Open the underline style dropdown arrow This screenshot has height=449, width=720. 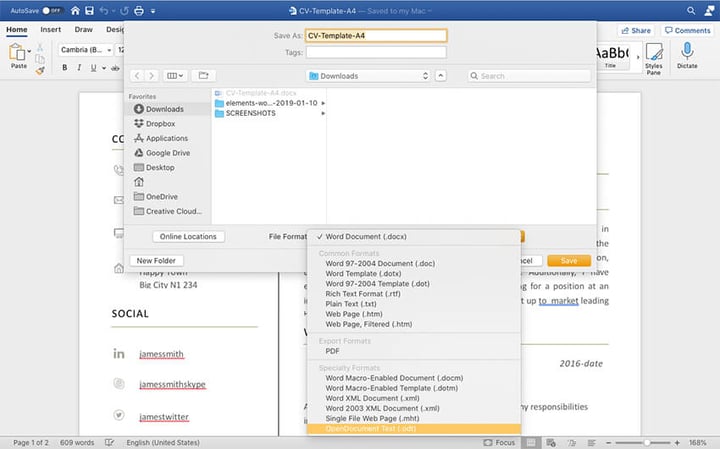click(x=104, y=68)
